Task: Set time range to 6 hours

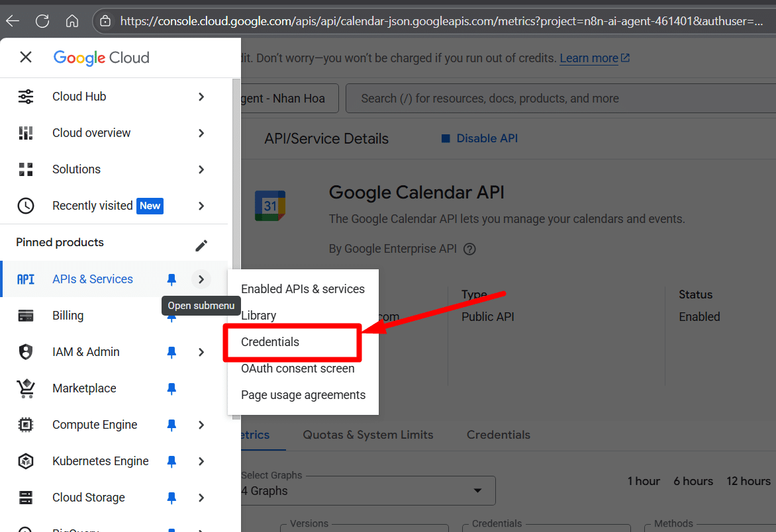Action: (693, 481)
